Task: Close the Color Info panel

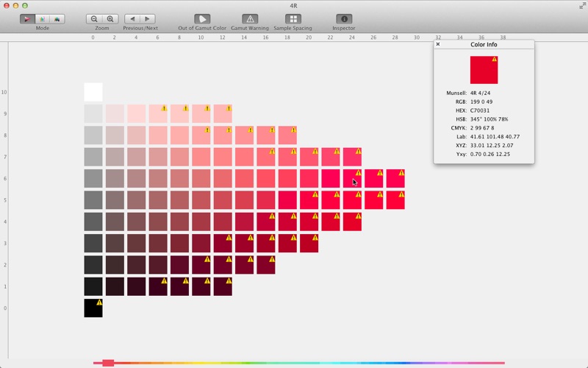Action: tap(437, 44)
